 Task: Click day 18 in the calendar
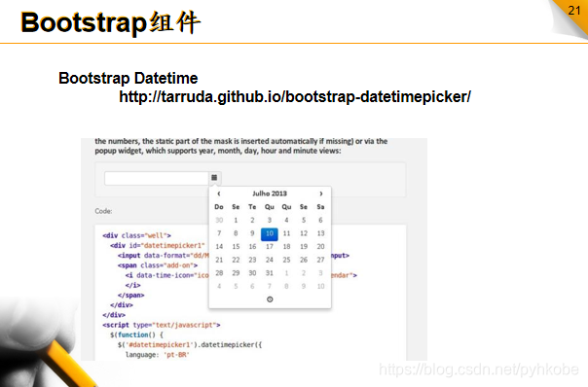[286, 247]
